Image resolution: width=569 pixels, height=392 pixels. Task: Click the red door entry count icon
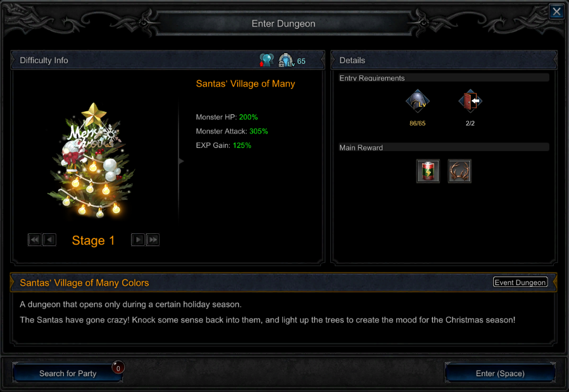(470, 101)
